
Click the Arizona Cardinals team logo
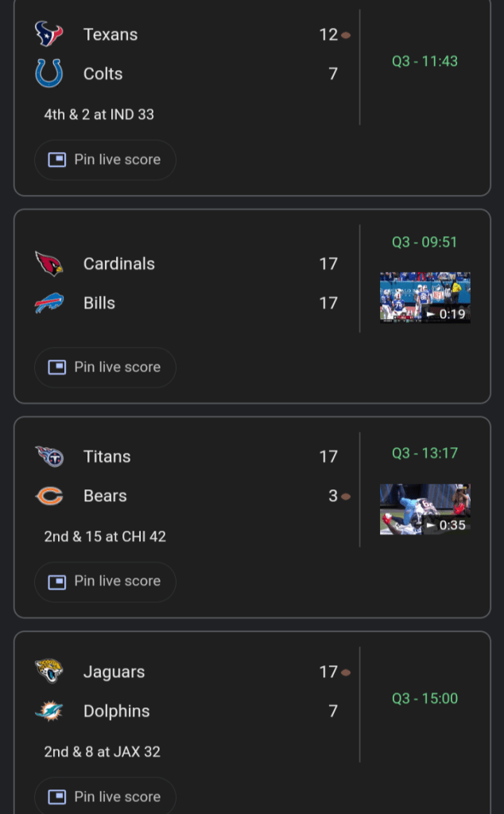pos(48,263)
